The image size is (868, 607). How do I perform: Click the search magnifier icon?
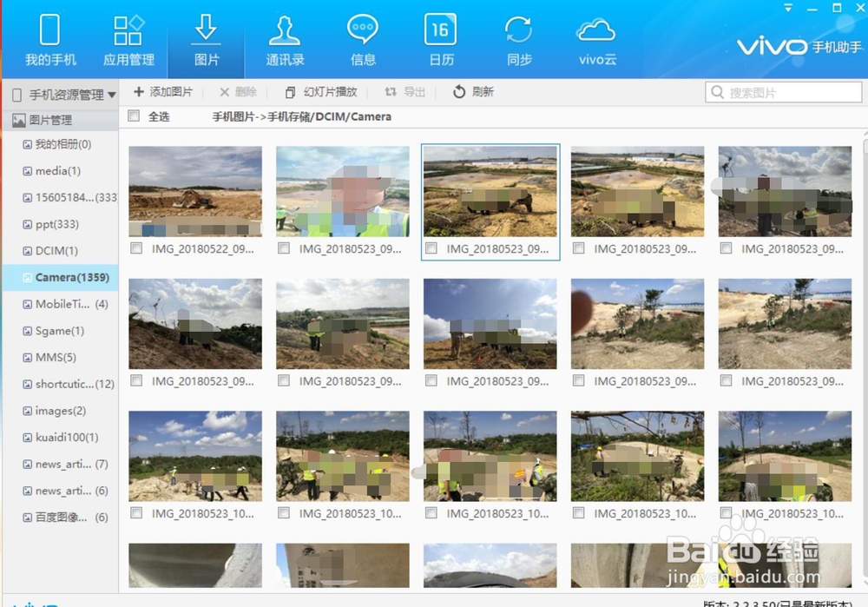[718, 92]
